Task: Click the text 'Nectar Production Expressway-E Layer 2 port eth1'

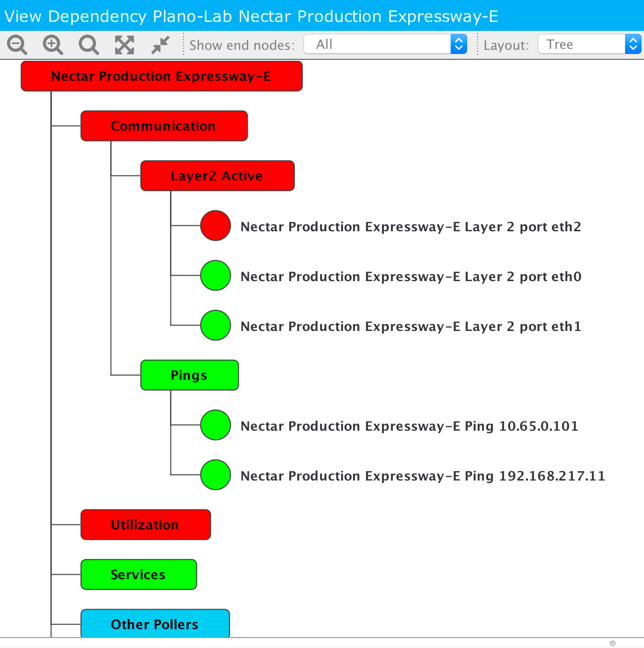Action: pyautogui.click(x=411, y=326)
